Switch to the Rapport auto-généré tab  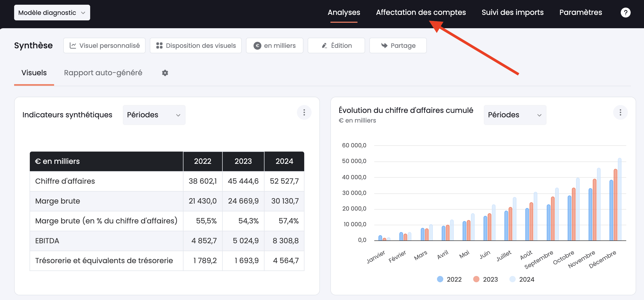pyautogui.click(x=103, y=73)
